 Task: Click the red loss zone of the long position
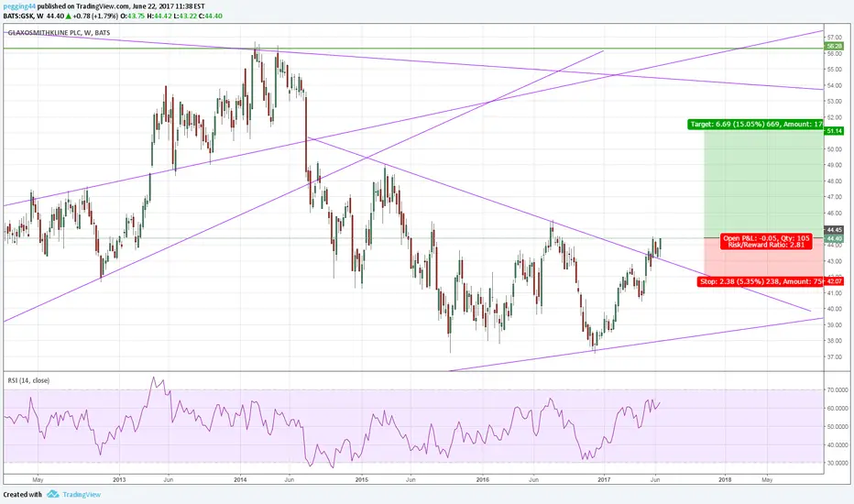764,259
